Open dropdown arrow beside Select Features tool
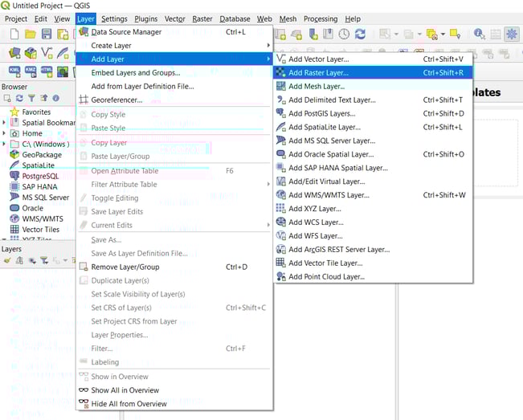Viewport: 523px width, 420px height. (396, 34)
